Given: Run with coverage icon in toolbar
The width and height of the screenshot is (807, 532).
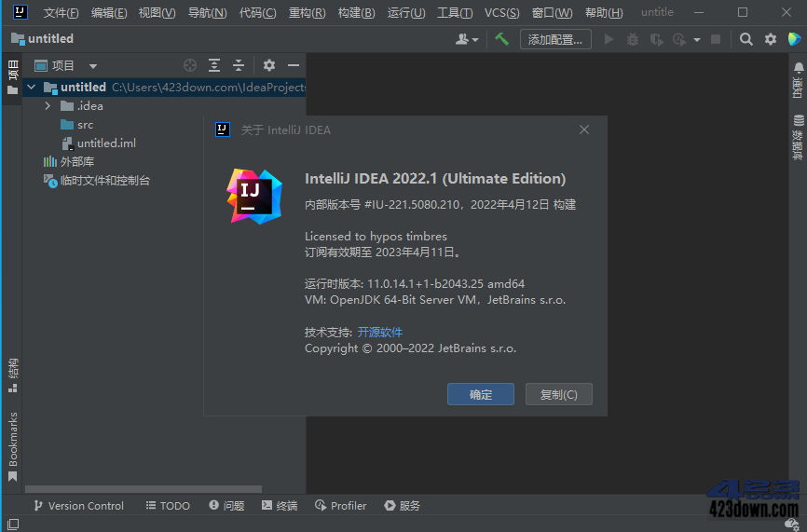Looking at the screenshot, I should point(656,39).
